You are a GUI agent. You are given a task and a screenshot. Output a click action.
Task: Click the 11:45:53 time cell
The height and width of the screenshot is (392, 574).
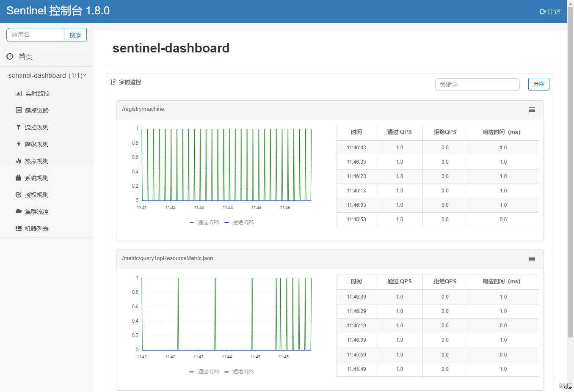pos(356,219)
